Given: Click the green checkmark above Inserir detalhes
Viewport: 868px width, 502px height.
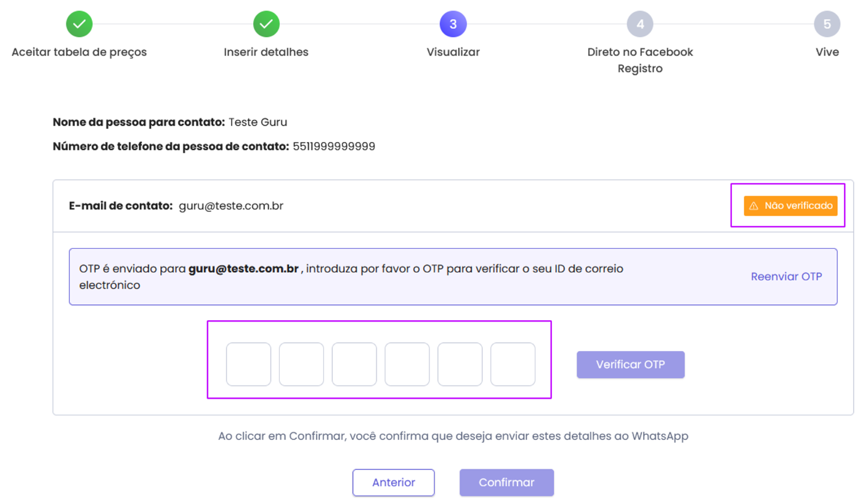Looking at the screenshot, I should pyautogui.click(x=266, y=24).
